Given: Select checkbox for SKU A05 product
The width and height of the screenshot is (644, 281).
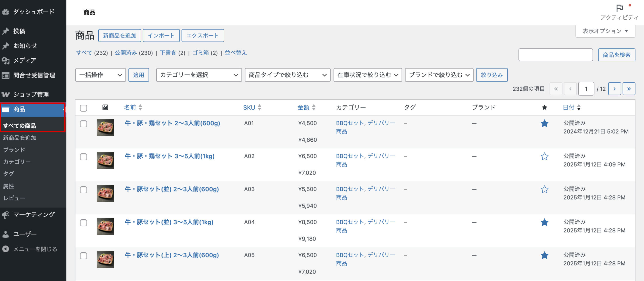Looking at the screenshot, I should tap(84, 256).
